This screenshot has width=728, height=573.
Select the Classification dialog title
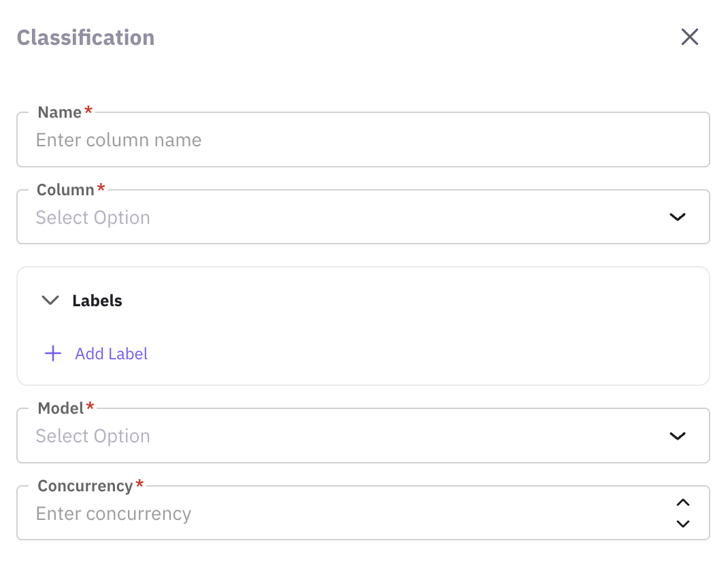(85, 37)
